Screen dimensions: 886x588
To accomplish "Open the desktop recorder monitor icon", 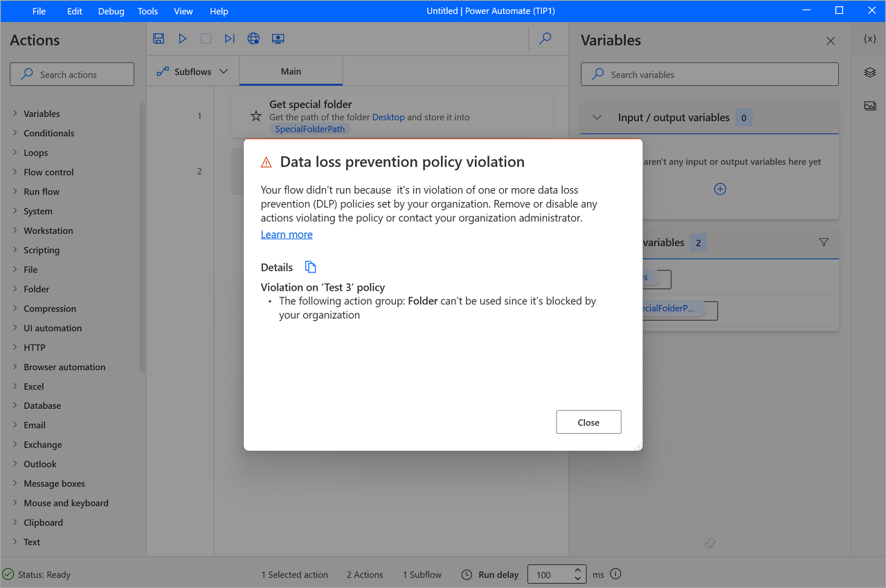I will pos(278,39).
